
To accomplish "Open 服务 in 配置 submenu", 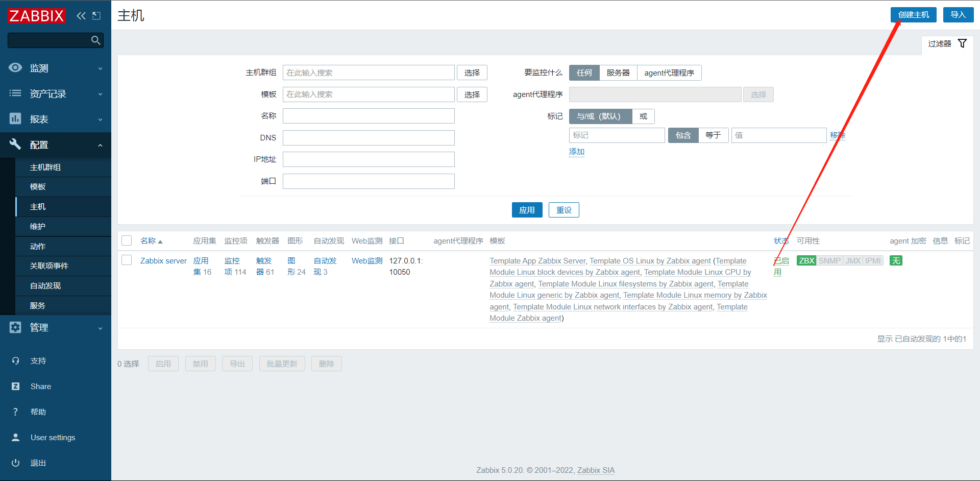I will [x=63, y=306].
